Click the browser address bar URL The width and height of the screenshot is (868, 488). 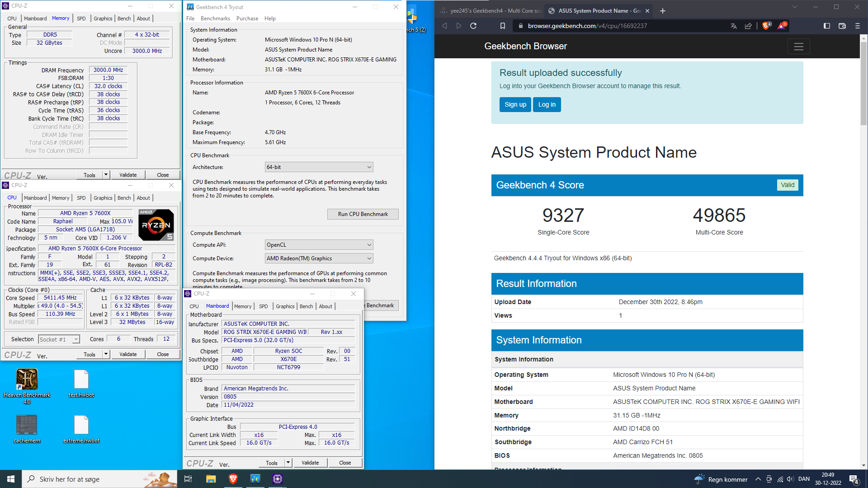tap(587, 26)
